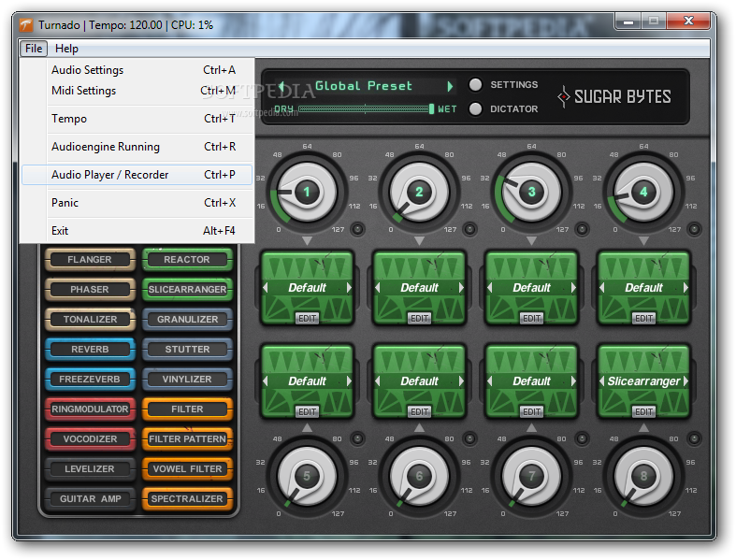Click previous Global Preset arrow

pyautogui.click(x=281, y=86)
